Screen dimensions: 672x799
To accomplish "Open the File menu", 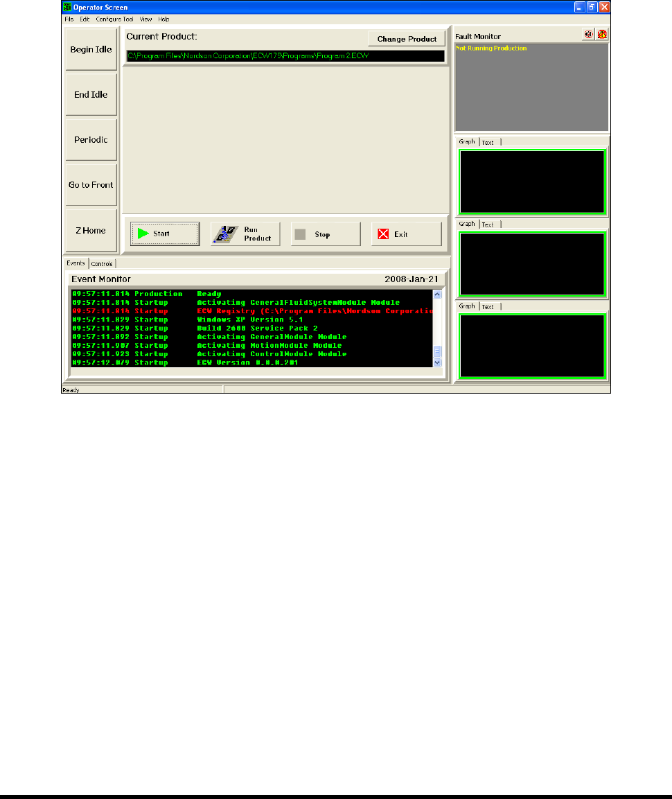I will pyautogui.click(x=69, y=19).
